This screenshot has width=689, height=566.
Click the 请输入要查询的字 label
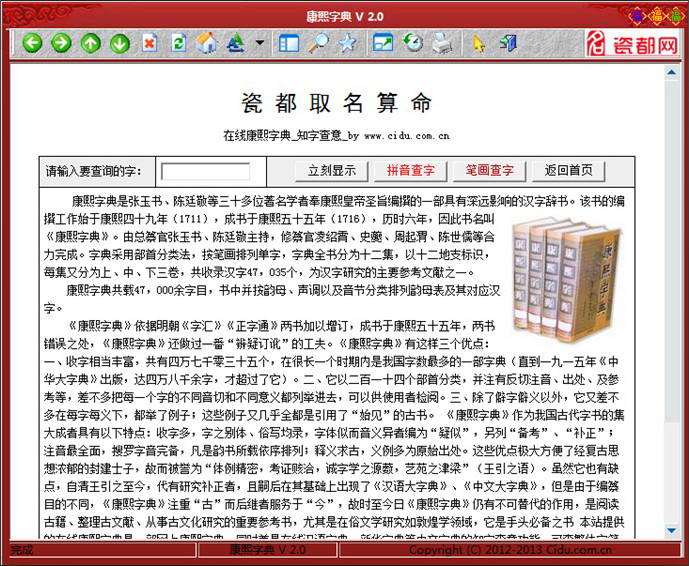coord(94,171)
